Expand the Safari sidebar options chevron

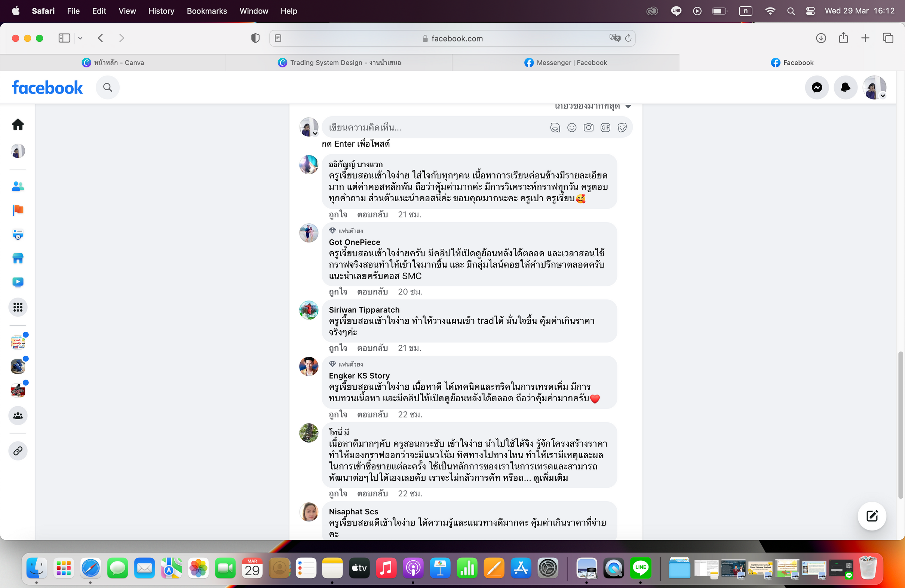[80, 38]
